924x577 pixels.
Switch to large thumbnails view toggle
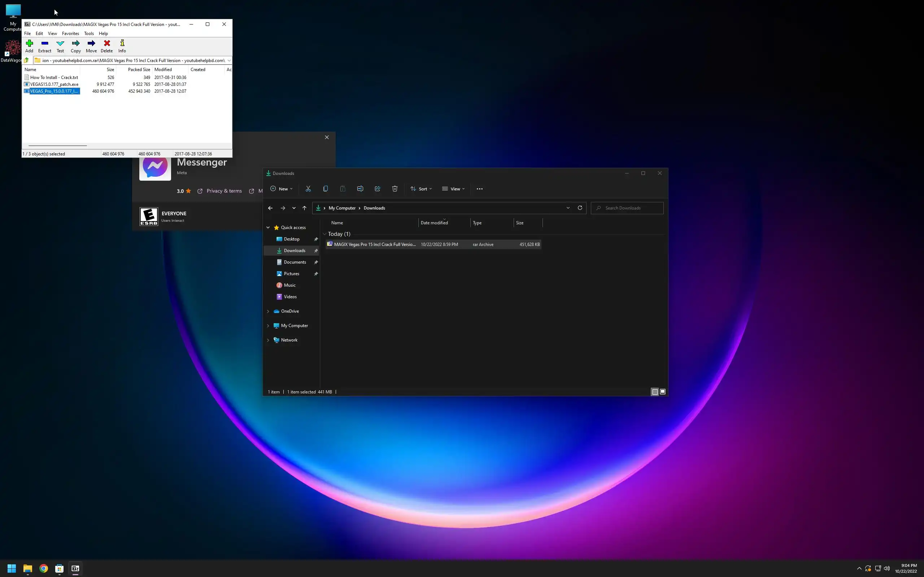663,392
